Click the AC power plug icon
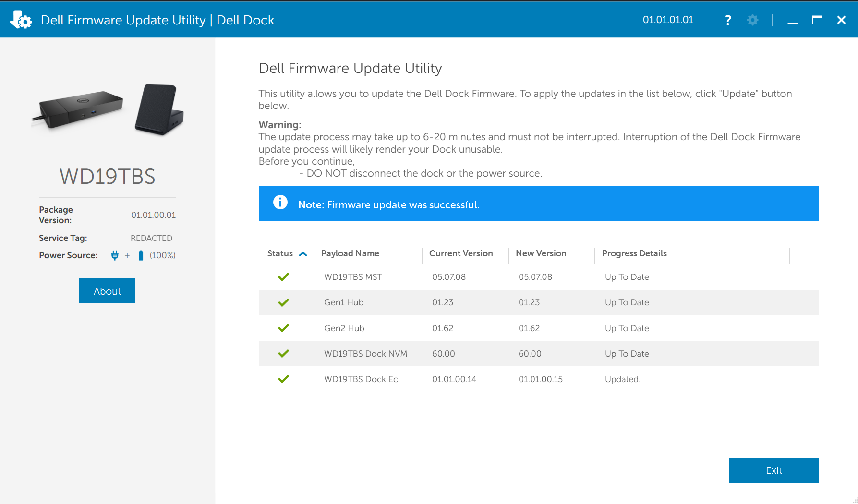The width and height of the screenshot is (858, 504). tap(114, 255)
